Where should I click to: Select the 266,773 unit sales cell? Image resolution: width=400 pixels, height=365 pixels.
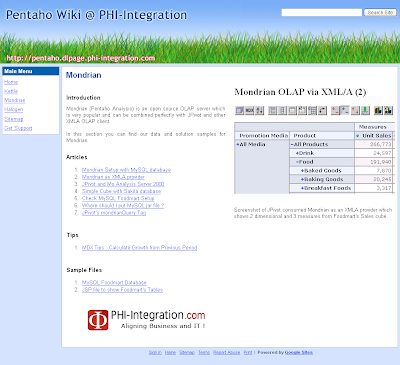374,144
